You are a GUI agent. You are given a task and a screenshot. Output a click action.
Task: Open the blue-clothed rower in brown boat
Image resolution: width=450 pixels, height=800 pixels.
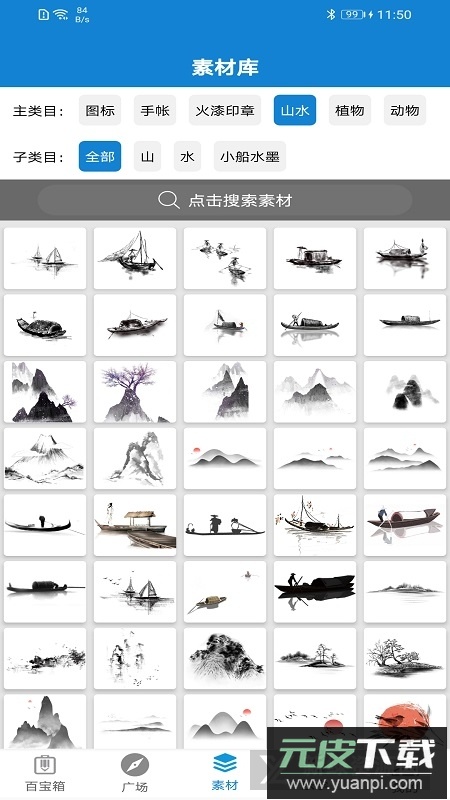[405, 525]
